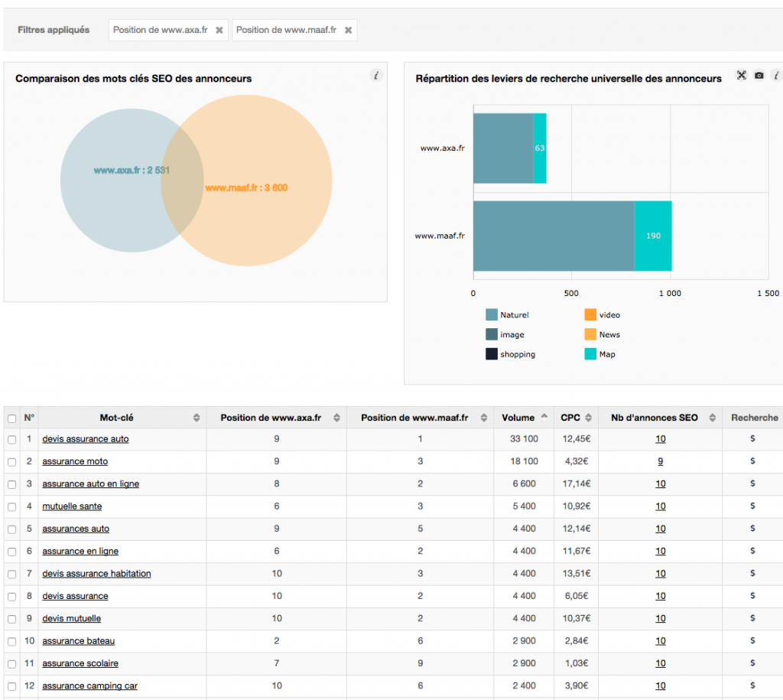Toggle the video legend swatch

point(590,314)
